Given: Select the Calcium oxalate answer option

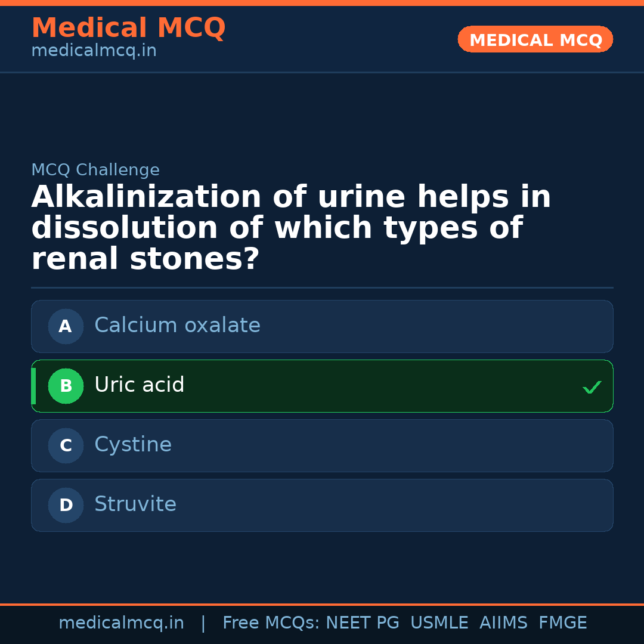Looking at the screenshot, I should (x=322, y=326).
